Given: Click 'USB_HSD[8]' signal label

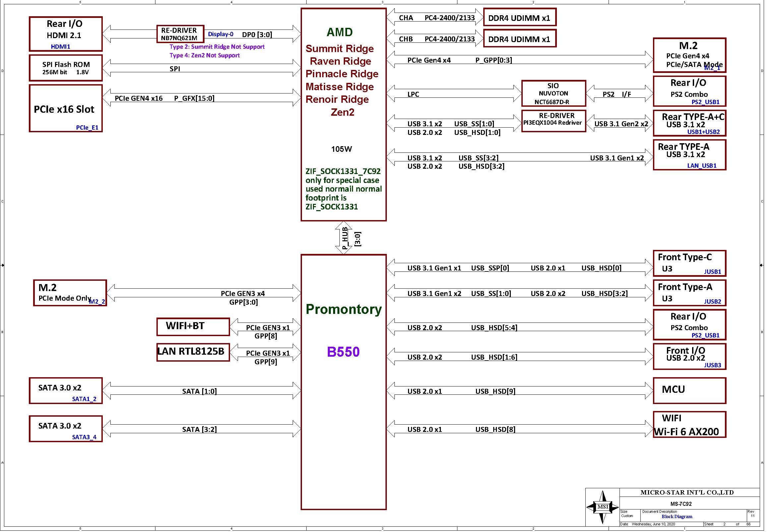Looking at the screenshot, I should pos(495,430).
